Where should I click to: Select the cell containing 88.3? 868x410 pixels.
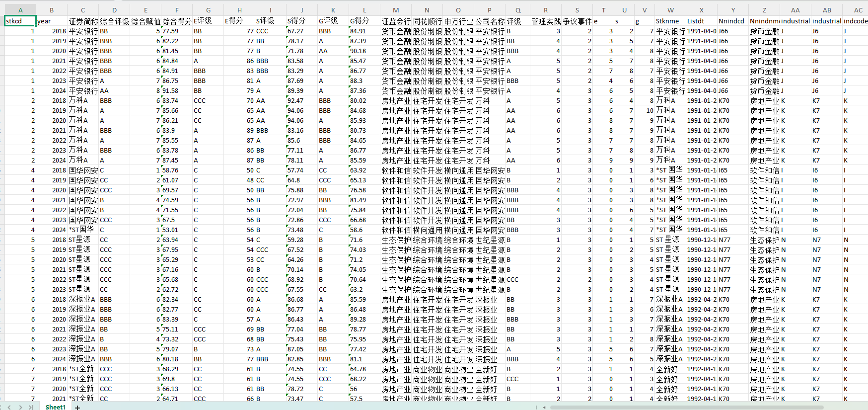tap(364, 81)
